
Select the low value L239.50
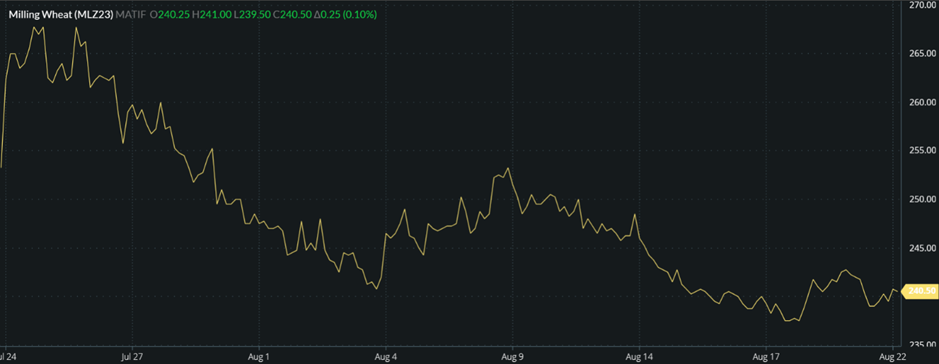252,15
